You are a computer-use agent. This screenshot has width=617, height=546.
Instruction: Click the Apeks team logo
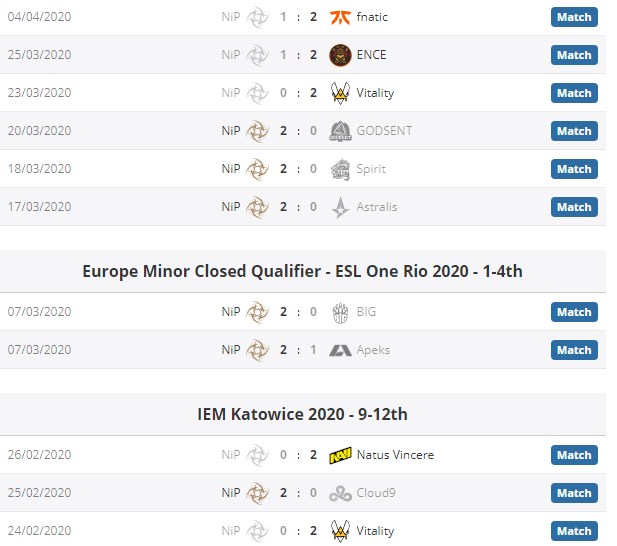pos(340,350)
